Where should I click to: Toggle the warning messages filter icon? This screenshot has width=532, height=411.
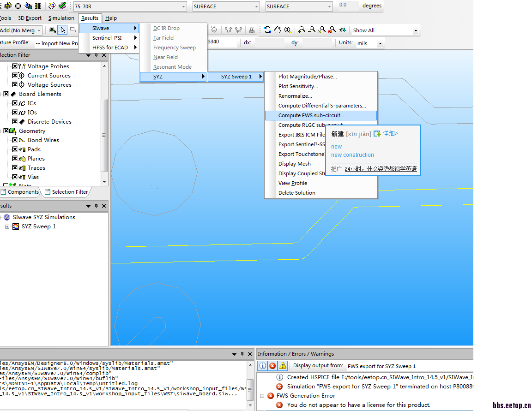pos(283,366)
